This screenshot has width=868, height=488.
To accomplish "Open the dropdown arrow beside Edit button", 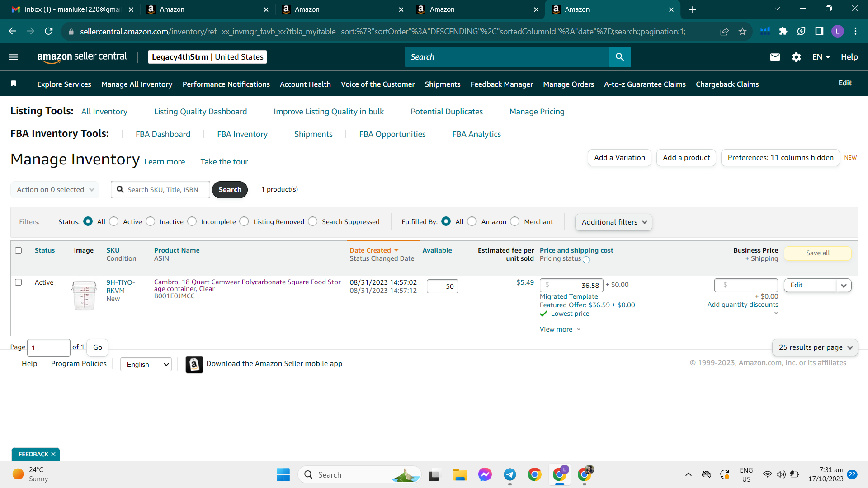I will click(x=844, y=285).
